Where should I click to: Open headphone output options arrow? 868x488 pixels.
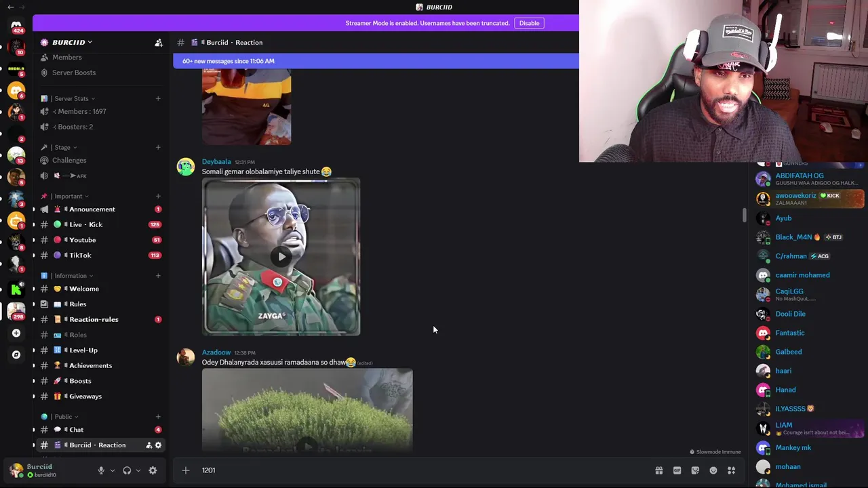(x=138, y=470)
